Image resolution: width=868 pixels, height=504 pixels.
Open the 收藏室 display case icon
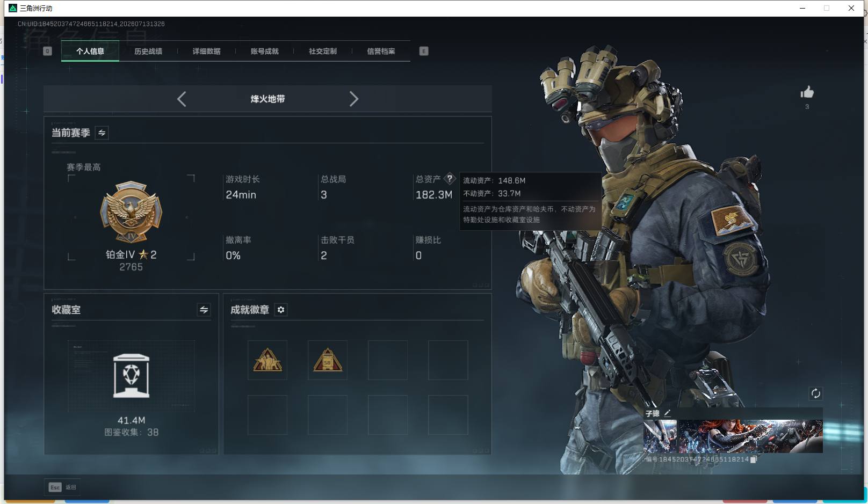(x=132, y=376)
